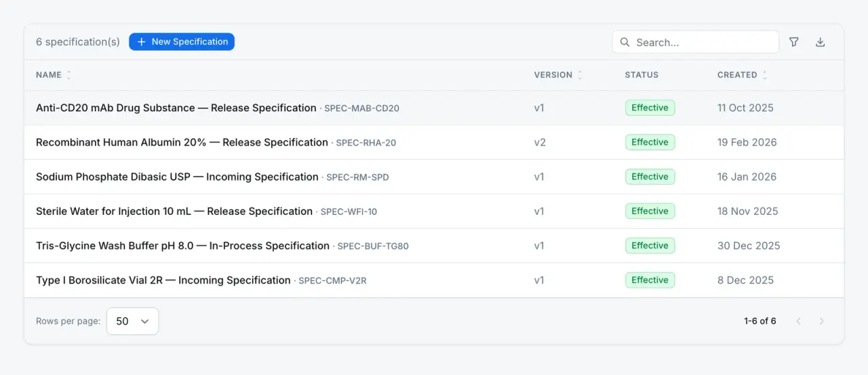The width and height of the screenshot is (868, 375).
Task: Create a New Specification
Action: (x=182, y=42)
